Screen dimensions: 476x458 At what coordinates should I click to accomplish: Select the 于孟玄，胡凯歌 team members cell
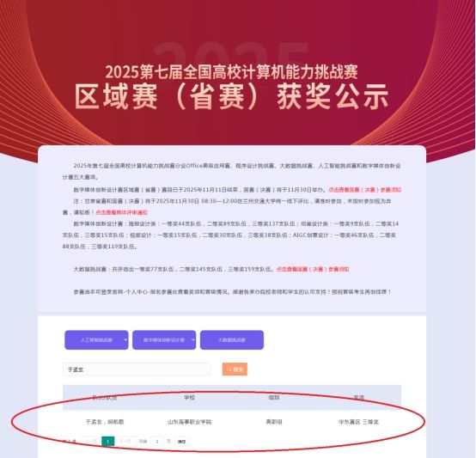click(105, 422)
